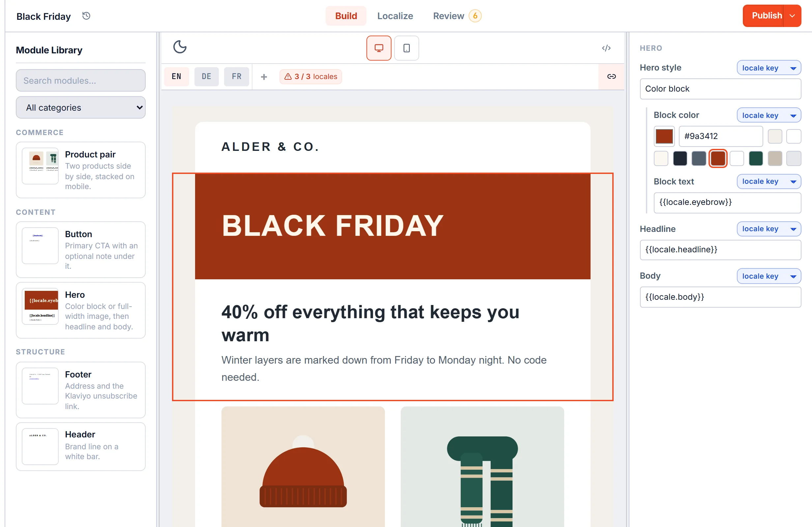Select the Button module card

tap(80, 250)
